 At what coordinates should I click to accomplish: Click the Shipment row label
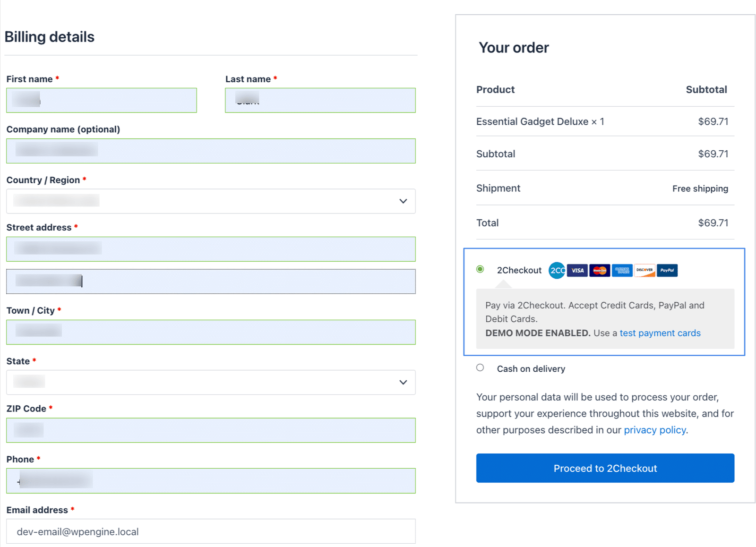498,188
